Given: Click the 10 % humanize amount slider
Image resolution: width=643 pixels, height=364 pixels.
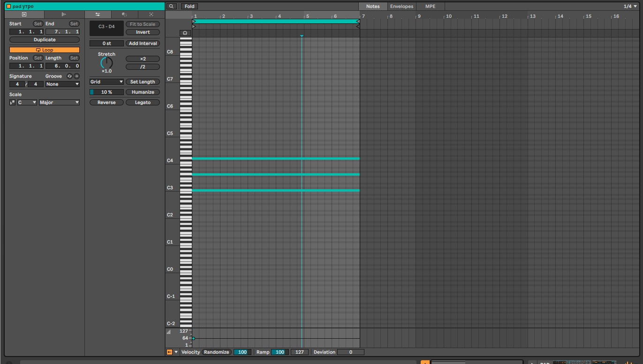Looking at the screenshot, I should (x=106, y=92).
